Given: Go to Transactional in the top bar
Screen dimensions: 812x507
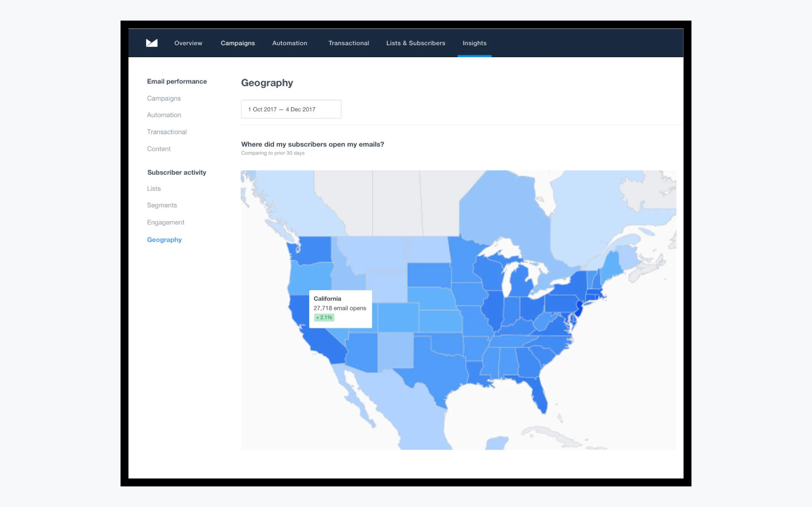Looking at the screenshot, I should click(x=349, y=43).
